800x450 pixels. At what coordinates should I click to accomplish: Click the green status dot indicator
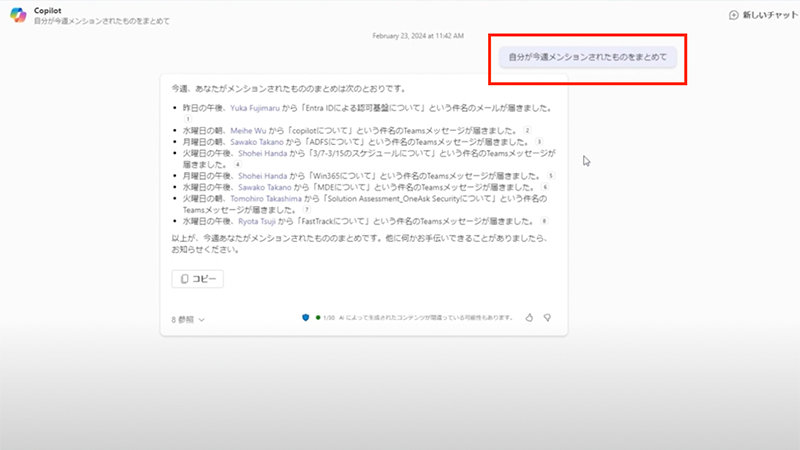click(317, 317)
